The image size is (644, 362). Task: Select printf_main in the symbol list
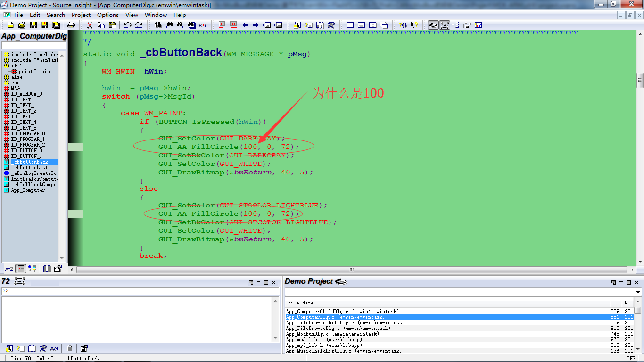pos(34,71)
